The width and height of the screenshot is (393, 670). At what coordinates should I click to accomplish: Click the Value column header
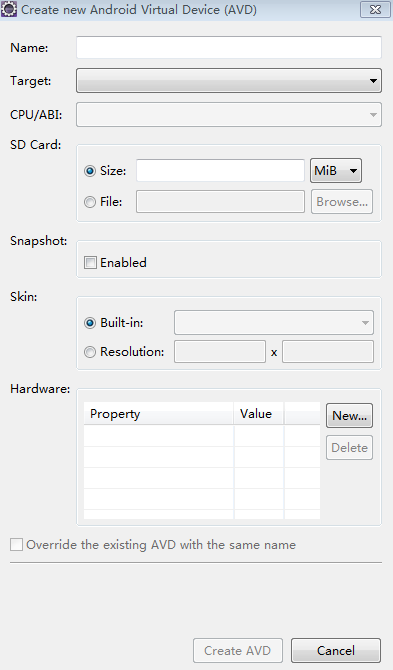[258, 413]
